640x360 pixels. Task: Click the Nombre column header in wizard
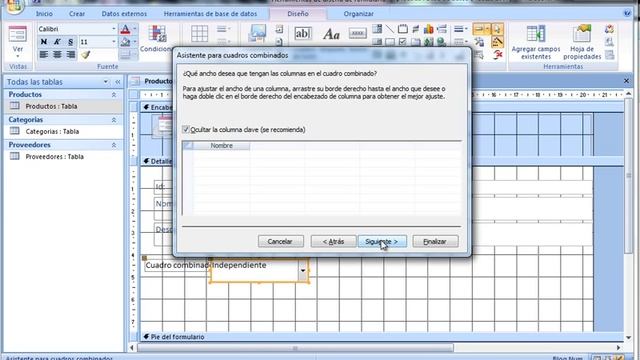[221, 146]
